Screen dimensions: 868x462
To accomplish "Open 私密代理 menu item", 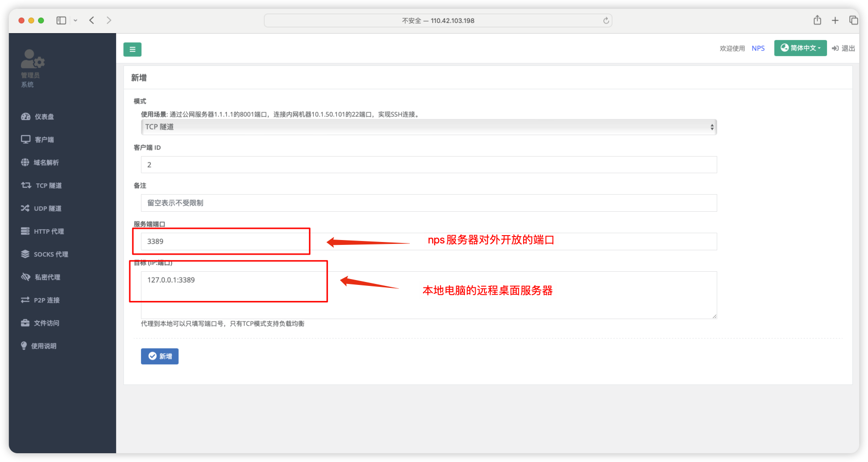I will click(x=47, y=277).
